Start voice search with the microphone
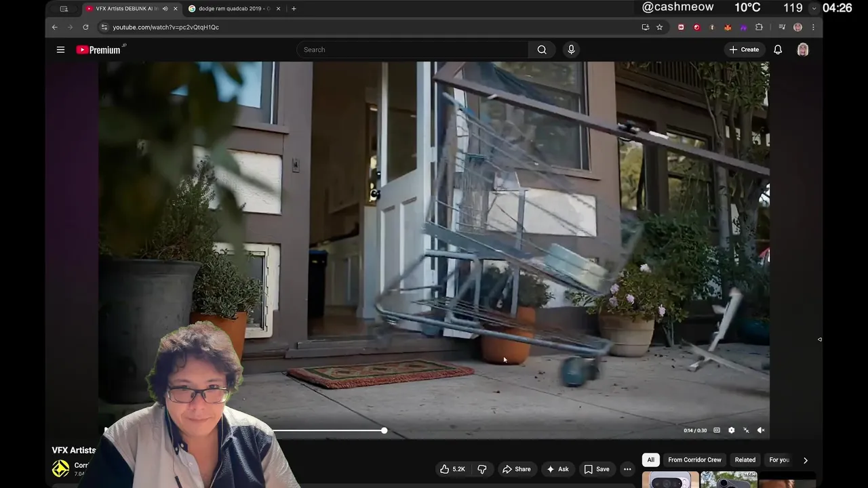This screenshot has width=868, height=488. coord(571,49)
